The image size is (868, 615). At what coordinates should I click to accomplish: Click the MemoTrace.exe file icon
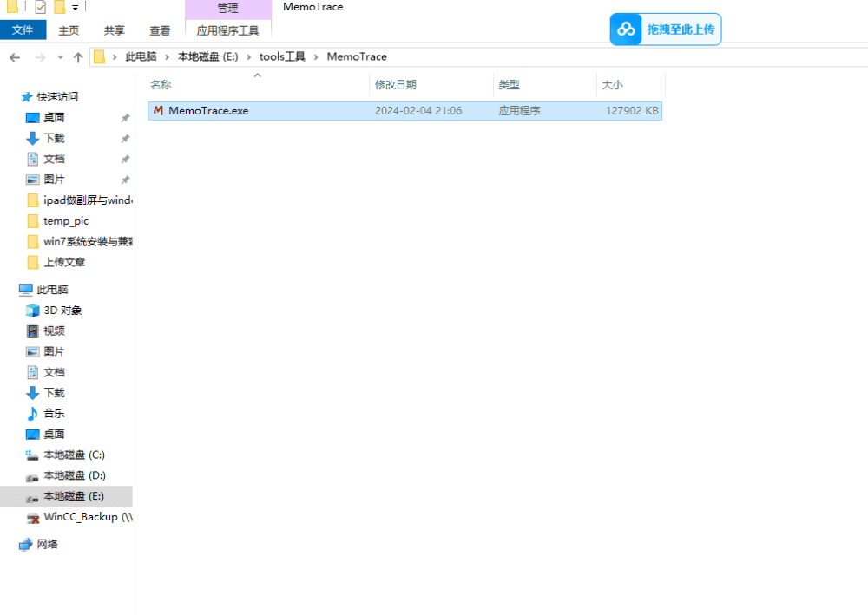click(x=158, y=111)
